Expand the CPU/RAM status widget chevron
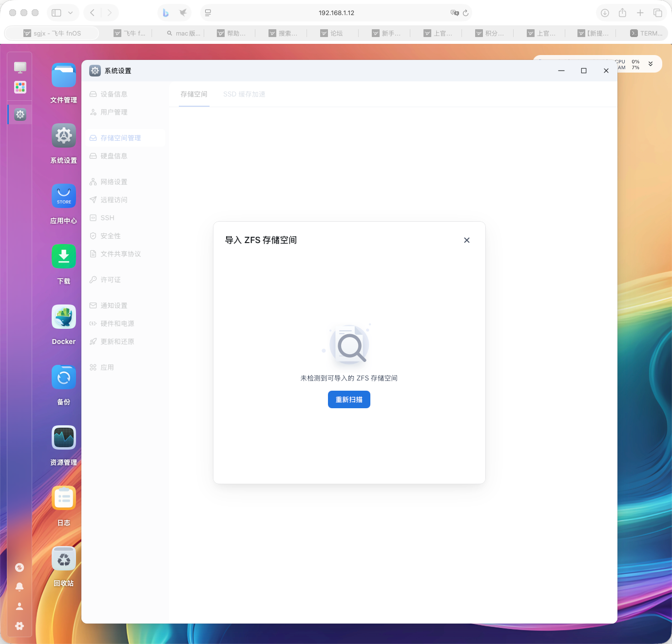The image size is (672, 644). point(650,64)
